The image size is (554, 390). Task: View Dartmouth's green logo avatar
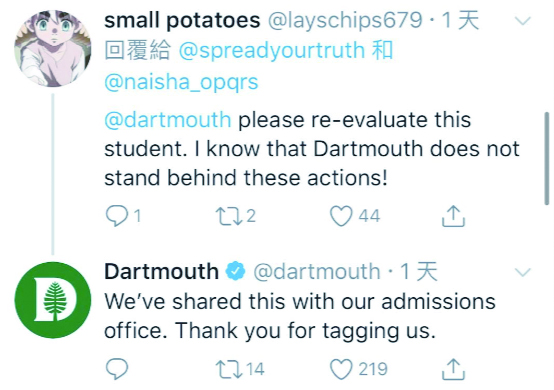pyautogui.click(x=53, y=300)
